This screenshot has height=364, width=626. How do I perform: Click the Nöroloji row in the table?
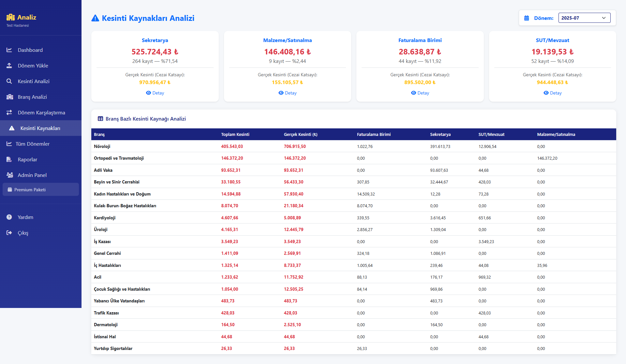(x=102, y=146)
